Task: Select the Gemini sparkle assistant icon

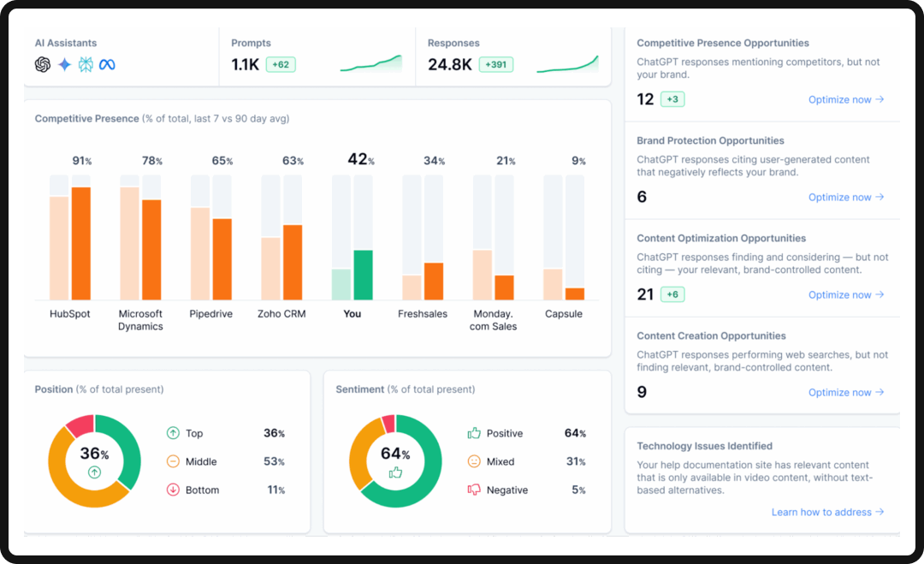Action: click(63, 64)
